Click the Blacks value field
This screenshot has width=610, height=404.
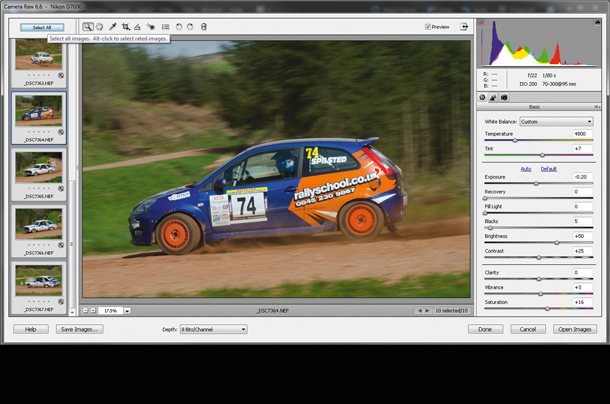[x=583, y=221]
